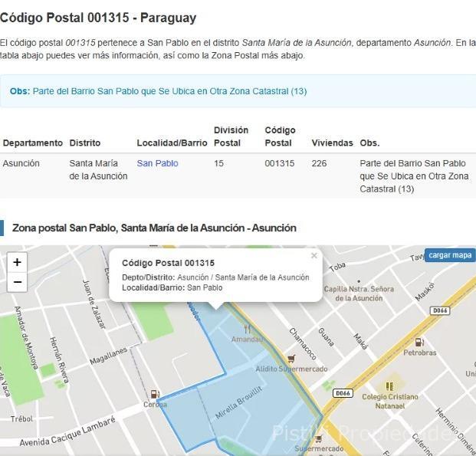
Task: Click the D066 road shield near Petrobras
Action: pos(439,310)
